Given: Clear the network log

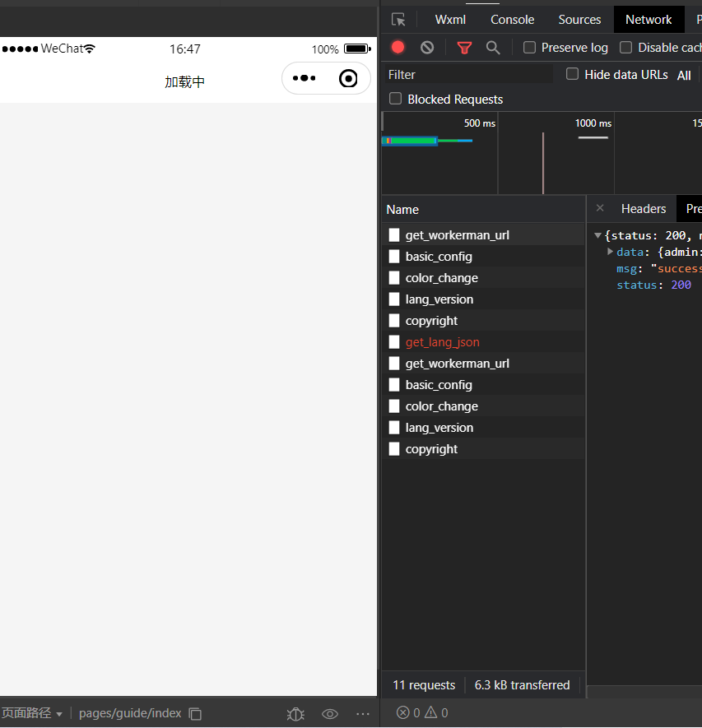Looking at the screenshot, I should [427, 48].
